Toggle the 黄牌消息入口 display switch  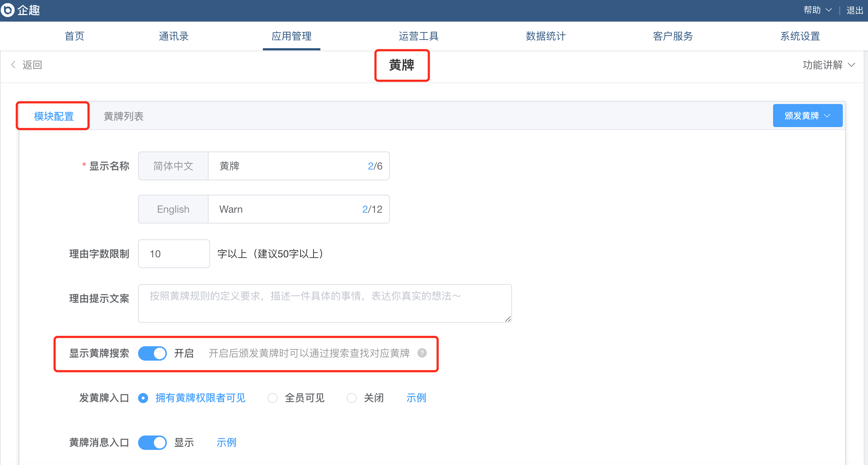pyautogui.click(x=152, y=442)
